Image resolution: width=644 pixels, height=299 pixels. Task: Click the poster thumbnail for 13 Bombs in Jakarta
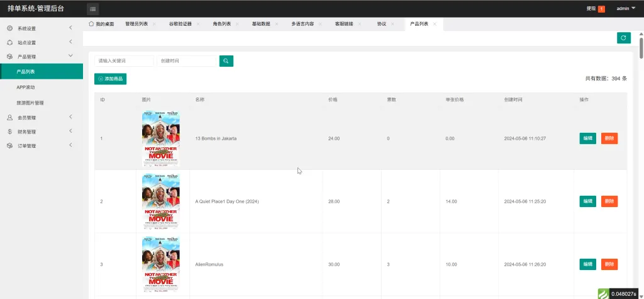click(x=161, y=138)
